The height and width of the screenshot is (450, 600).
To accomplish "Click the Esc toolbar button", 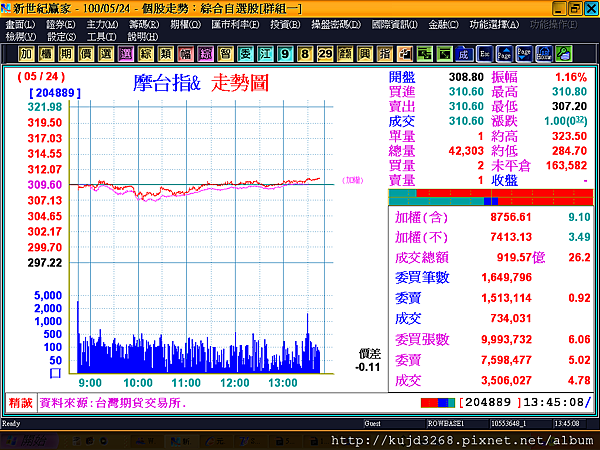I will (484, 54).
